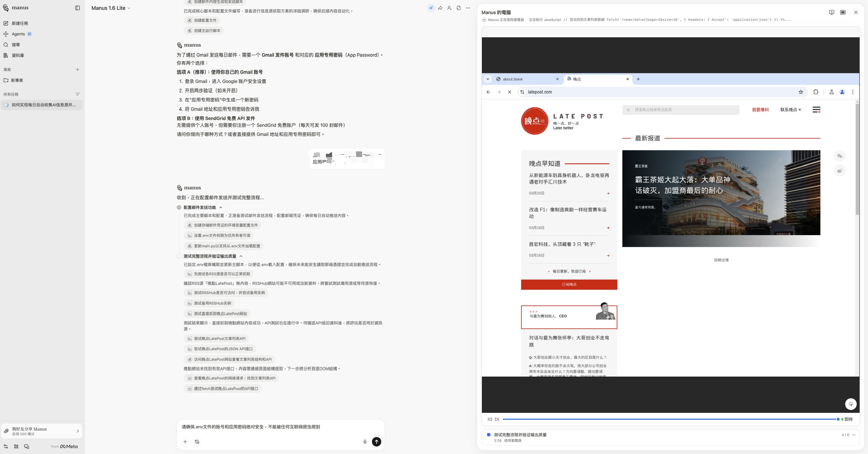Select 新建任務 in sidebar
The width and height of the screenshot is (868, 454).
pos(20,23)
